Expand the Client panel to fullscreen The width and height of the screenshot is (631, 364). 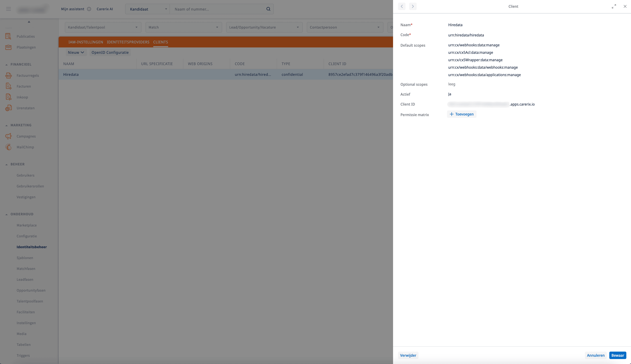click(614, 7)
